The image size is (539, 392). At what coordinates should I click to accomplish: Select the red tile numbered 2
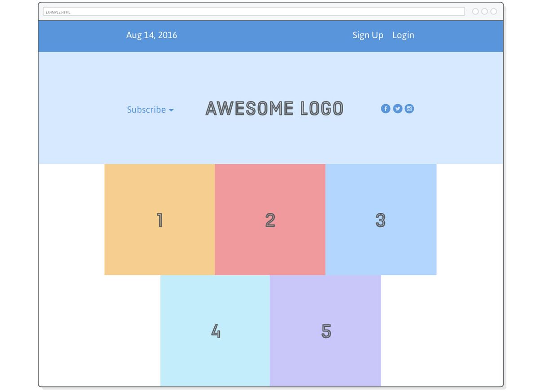(x=269, y=220)
